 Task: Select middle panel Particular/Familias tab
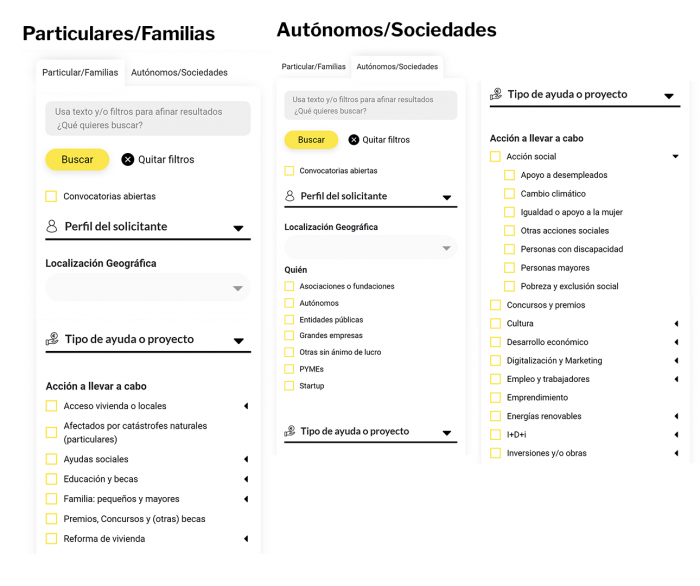click(x=313, y=66)
